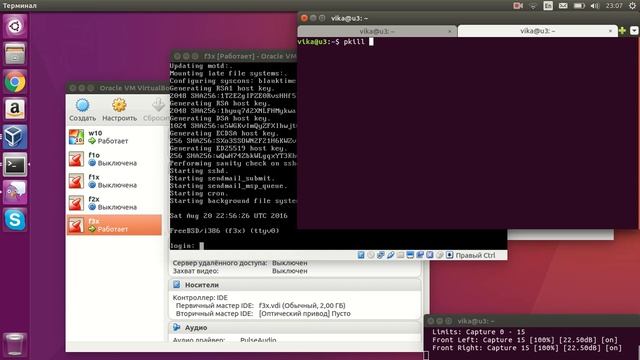Open the En keyboard layout indicator
The height and width of the screenshot is (360, 640).
click(548, 6)
